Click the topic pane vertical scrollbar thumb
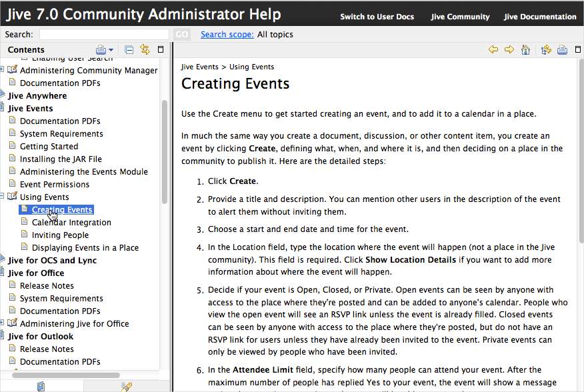The image size is (584, 392). point(581,150)
